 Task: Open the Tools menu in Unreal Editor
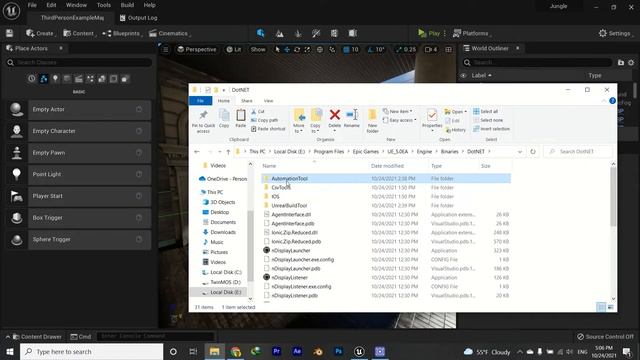(104, 5)
